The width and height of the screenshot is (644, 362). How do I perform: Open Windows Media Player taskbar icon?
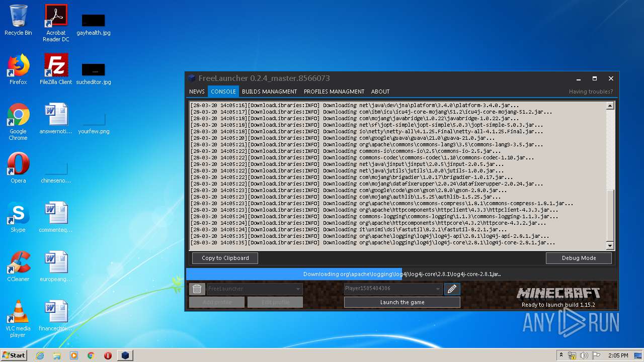(x=74, y=355)
